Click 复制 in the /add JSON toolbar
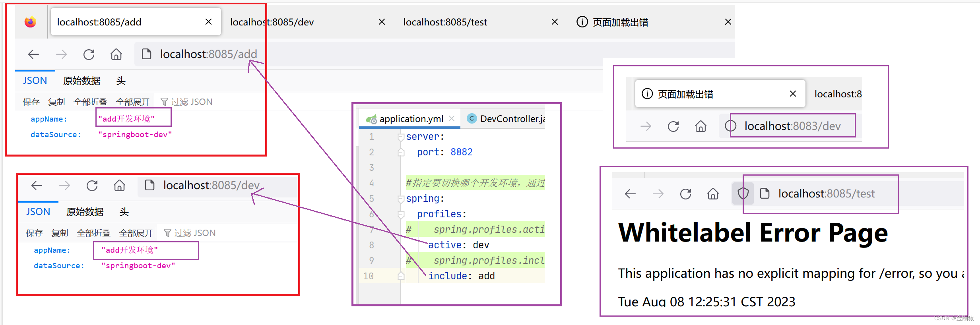980x325 pixels. click(x=56, y=102)
